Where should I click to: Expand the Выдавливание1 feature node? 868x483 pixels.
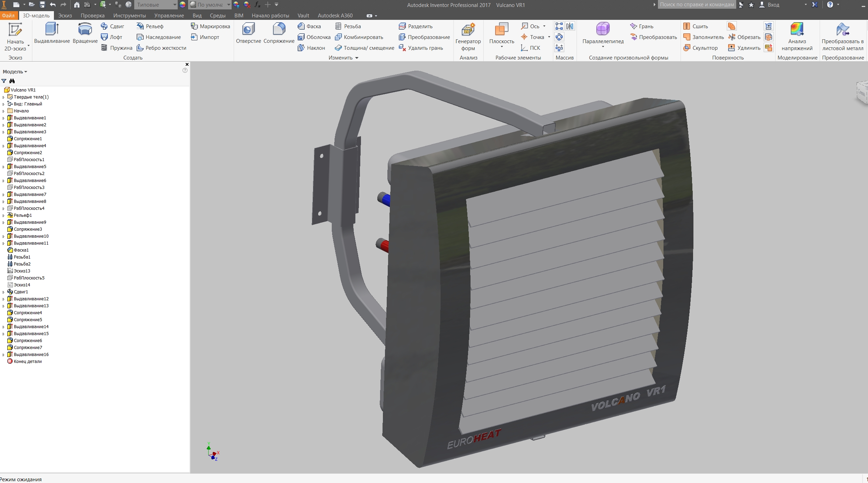click(3, 118)
